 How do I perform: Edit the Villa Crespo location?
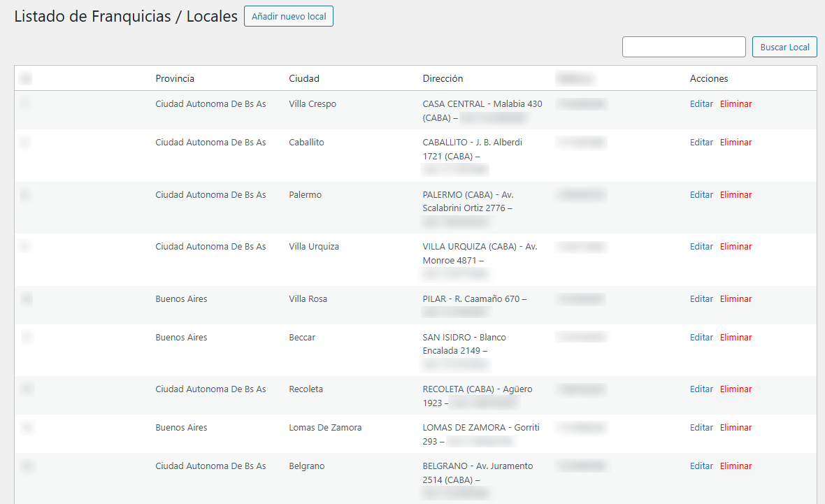[x=701, y=104]
